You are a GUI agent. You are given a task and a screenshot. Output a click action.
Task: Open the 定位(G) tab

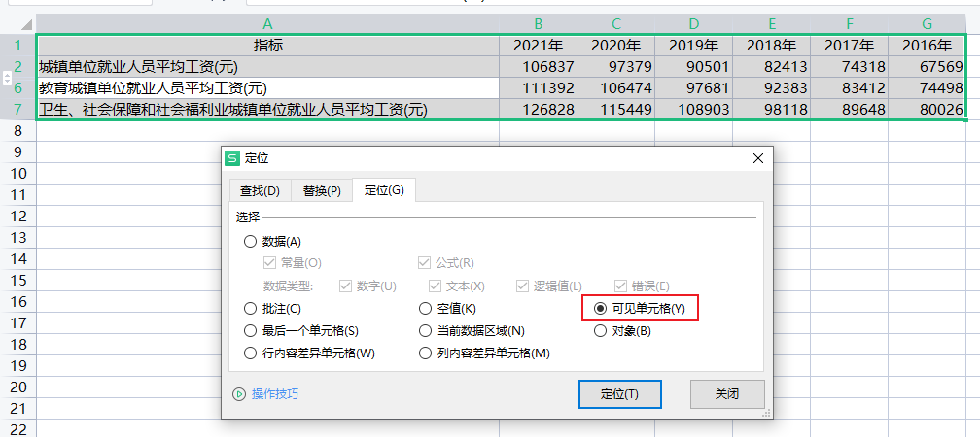click(x=384, y=190)
